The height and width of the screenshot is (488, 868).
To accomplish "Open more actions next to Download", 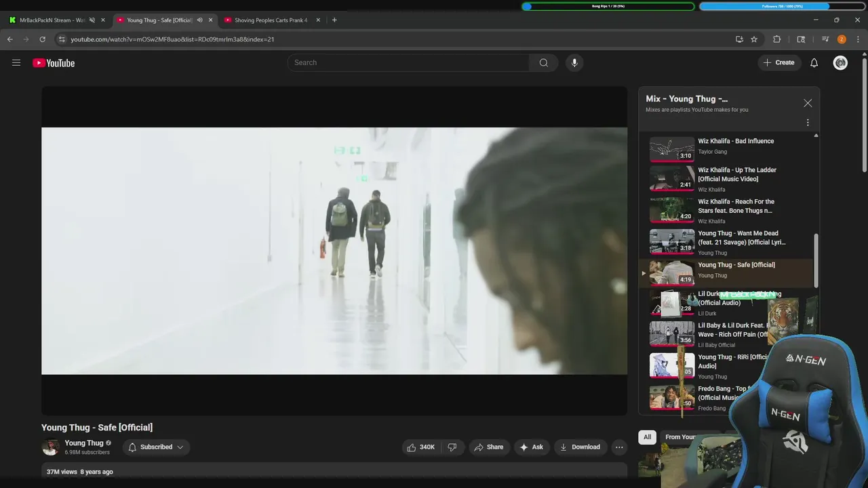I will tap(618, 447).
